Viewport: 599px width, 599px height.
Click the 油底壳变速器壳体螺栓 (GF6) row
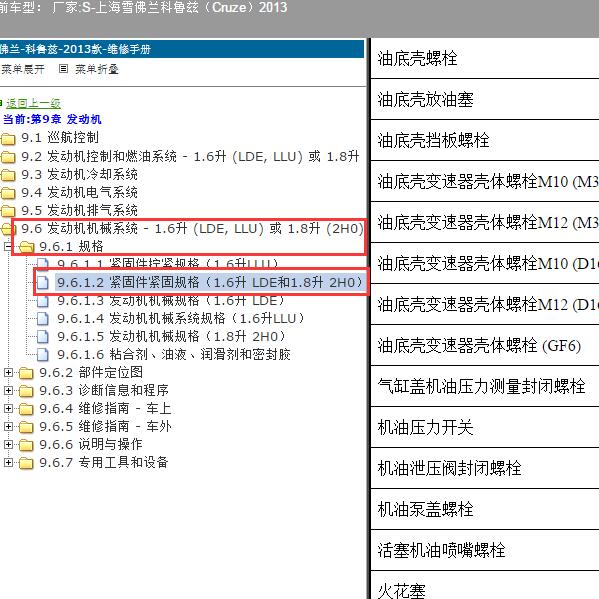pos(485,345)
